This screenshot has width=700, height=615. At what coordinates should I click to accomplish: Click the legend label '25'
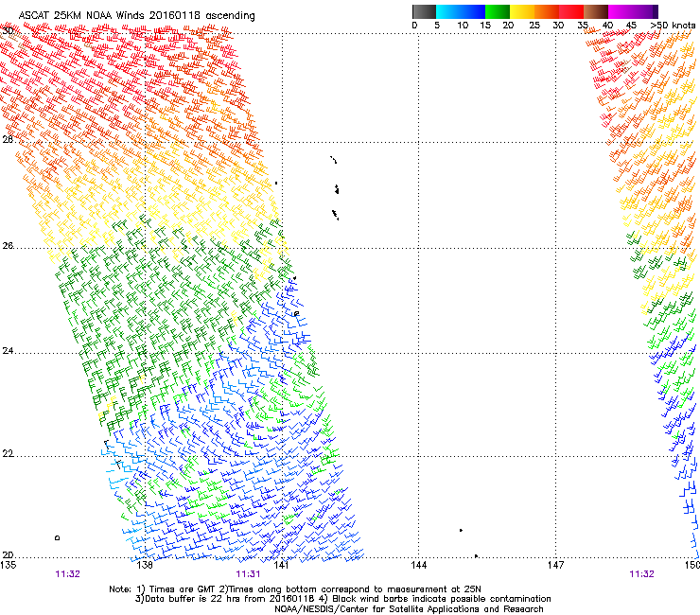click(534, 25)
